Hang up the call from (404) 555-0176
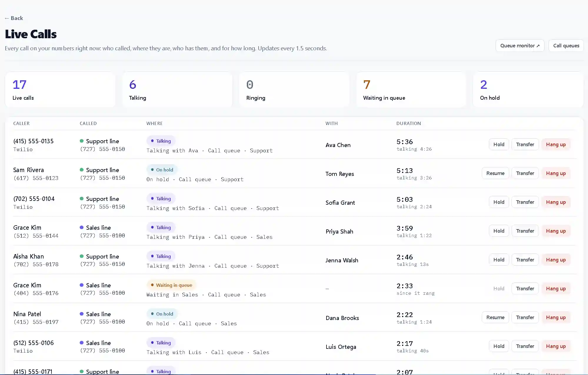Image resolution: width=588 pixels, height=375 pixels. click(556, 289)
